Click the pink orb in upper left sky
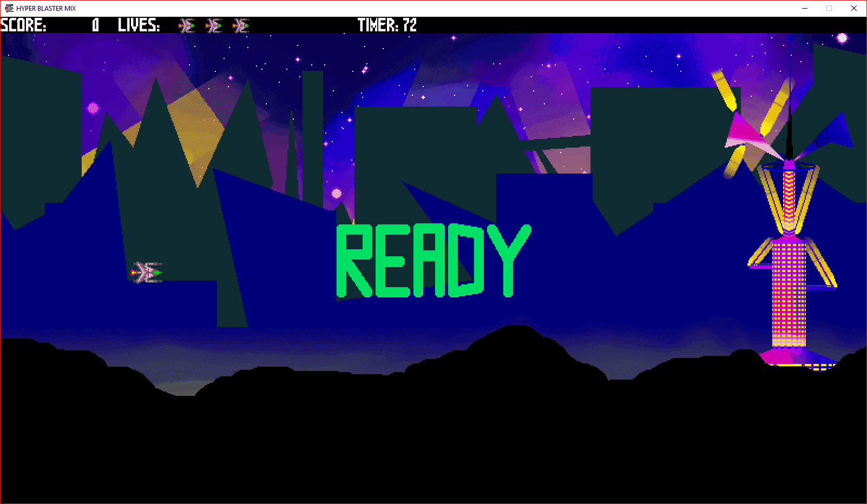The image size is (867, 504). click(93, 108)
